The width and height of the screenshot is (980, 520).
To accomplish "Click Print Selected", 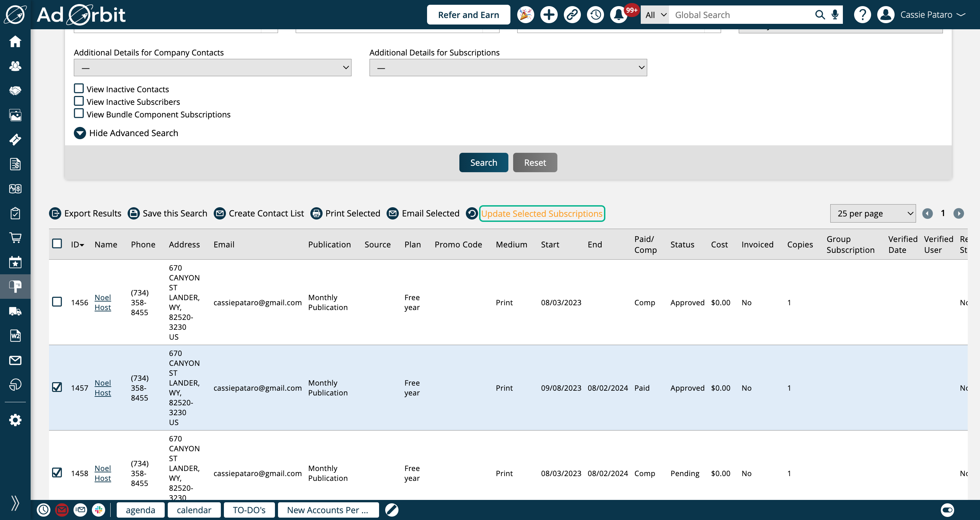I will (x=345, y=213).
